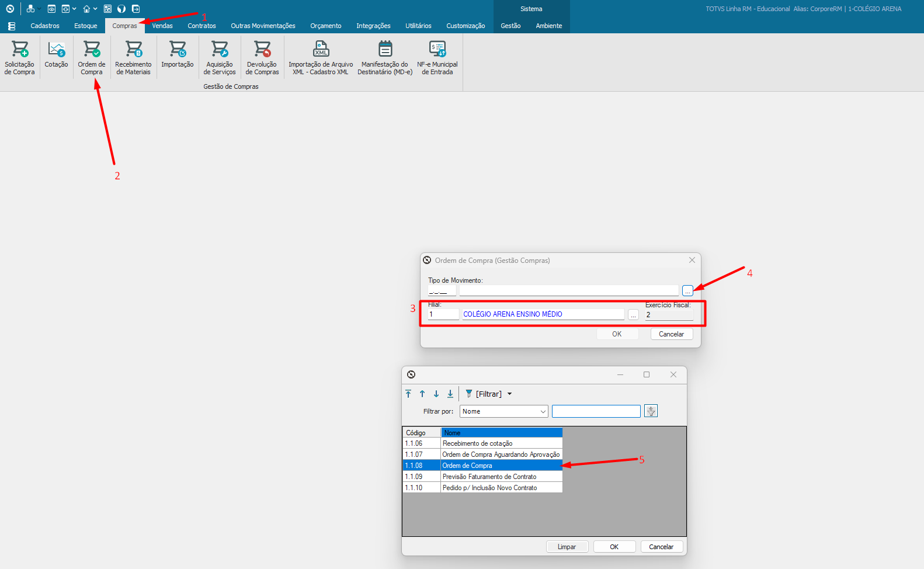Switch to the Vendas ribbon tab

tap(162, 26)
